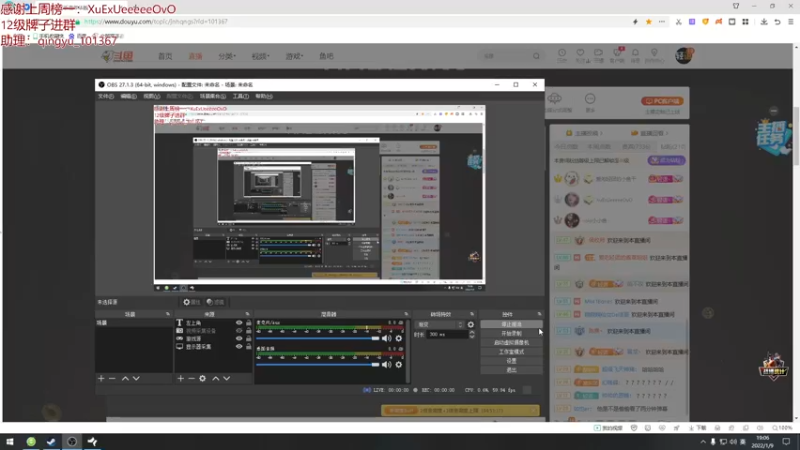800x450 pixels.
Task: Open the 分类 dropdown in Douyu nav
Action: [227, 56]
